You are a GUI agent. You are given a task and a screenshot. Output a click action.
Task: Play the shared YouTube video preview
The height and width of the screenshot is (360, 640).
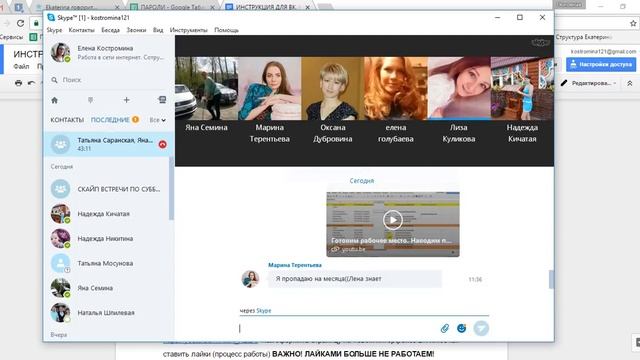pos(393,220)
